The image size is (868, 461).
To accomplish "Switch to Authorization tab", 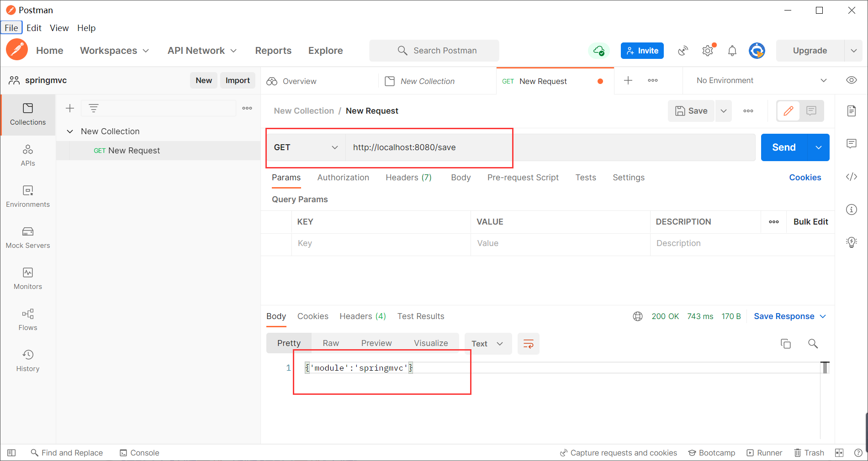I will [343, 178].
